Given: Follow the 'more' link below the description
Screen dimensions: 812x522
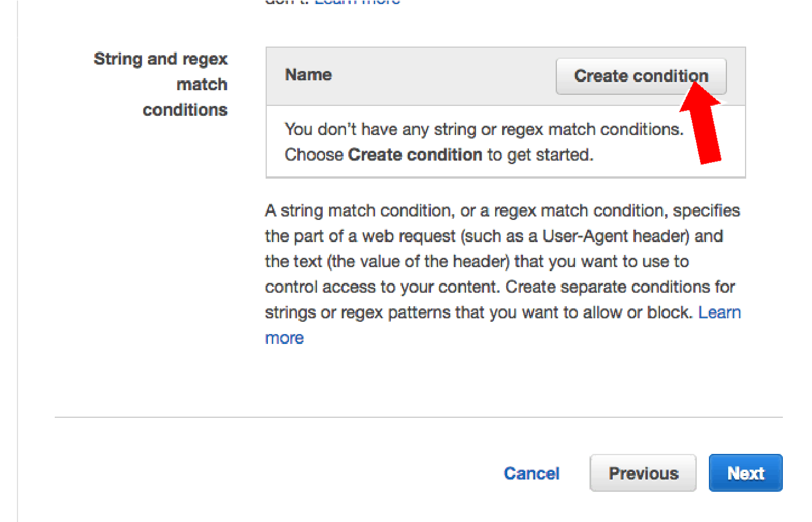Looking at the screenshot, I should click(284, 338).
